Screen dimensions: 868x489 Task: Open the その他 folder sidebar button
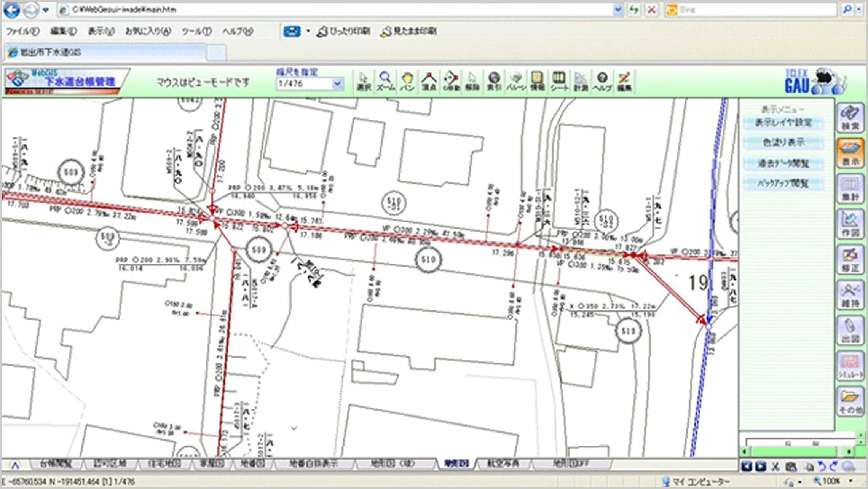point(850,402)
